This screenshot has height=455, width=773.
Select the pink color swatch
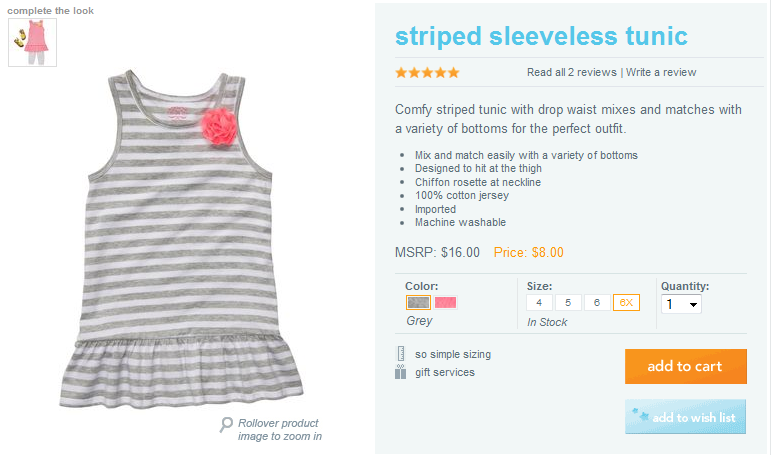pyautogui.click(x=445, y=302)
